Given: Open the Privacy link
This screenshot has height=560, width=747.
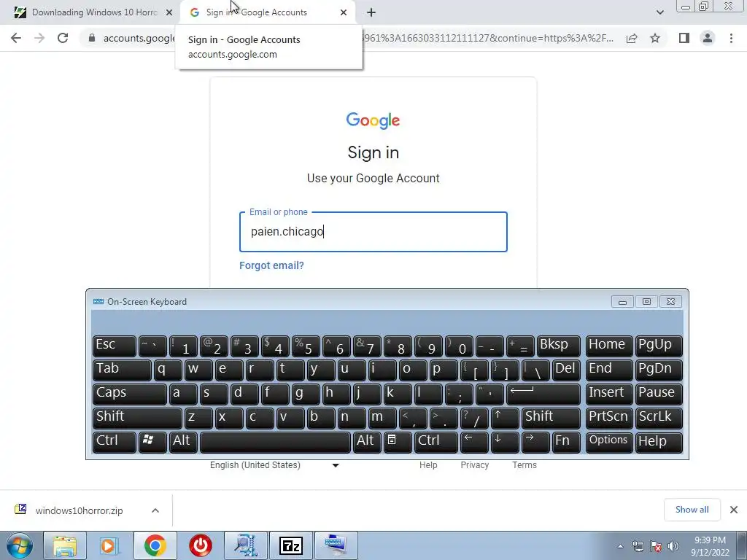Looking at the screenshot, I should point(474,465).
